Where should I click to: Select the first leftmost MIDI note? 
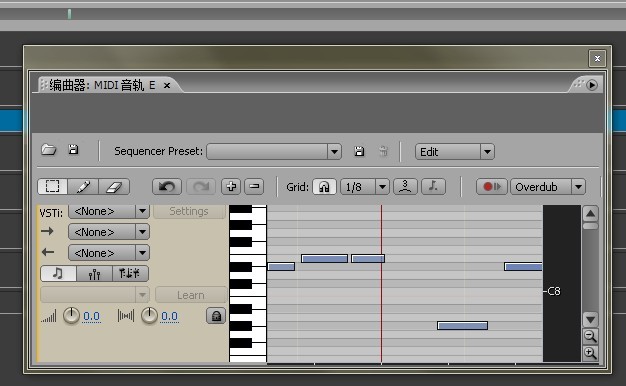[x=281, y=266]
